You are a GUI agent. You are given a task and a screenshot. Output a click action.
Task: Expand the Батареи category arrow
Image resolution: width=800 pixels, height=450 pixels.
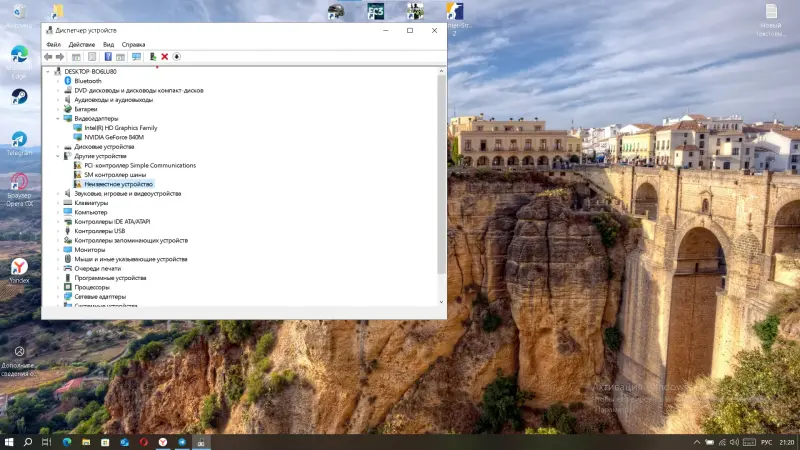[x=58, y=109]
